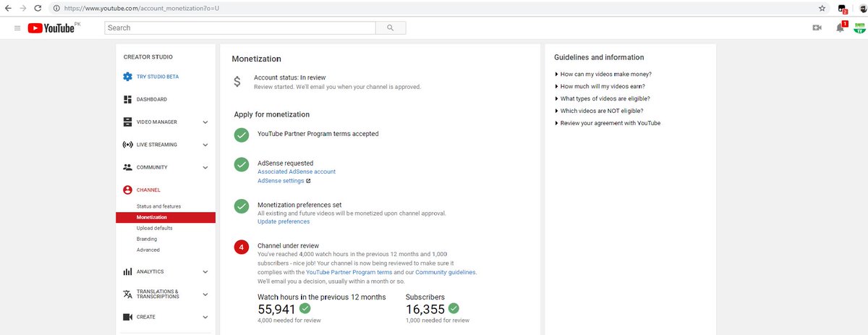Click the Live Streaming broadcast icon
Image resolution: width=868 pixels, height=335 pixels.
click(x=127, y=145)
